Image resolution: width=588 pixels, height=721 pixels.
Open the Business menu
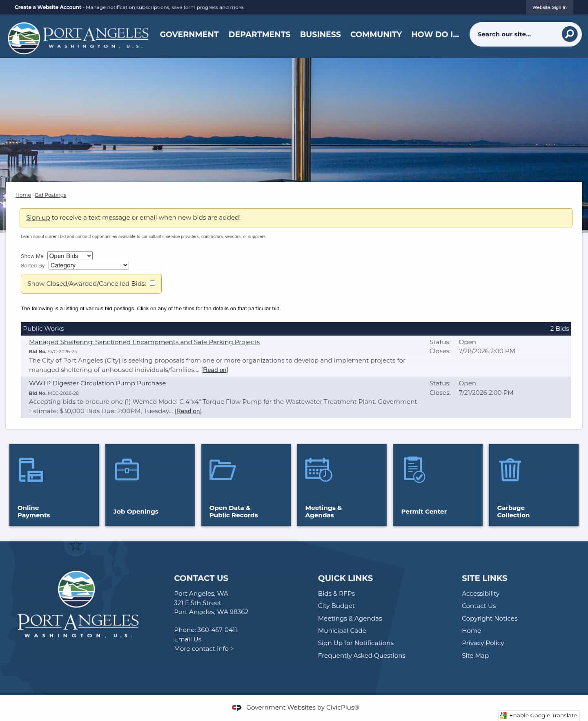pos(320,34)
